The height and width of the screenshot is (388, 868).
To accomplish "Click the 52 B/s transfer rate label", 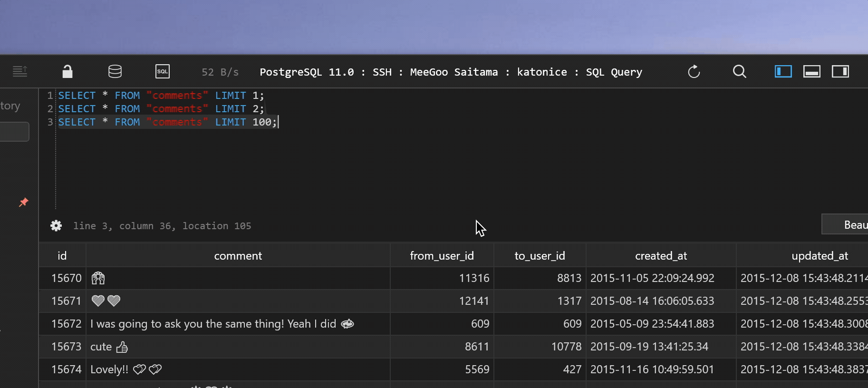I will (x=220, y=72).
